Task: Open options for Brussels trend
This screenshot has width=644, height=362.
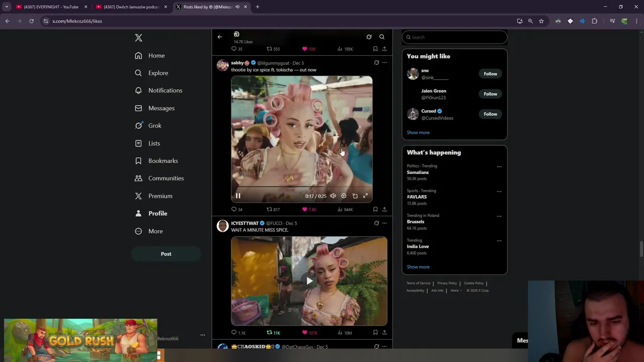Action: click(499, 216)
